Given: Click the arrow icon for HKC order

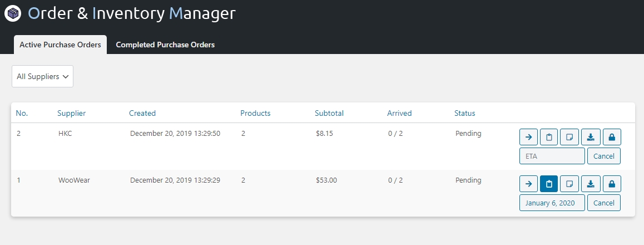Looking at the screenshot, I should 528,137.
